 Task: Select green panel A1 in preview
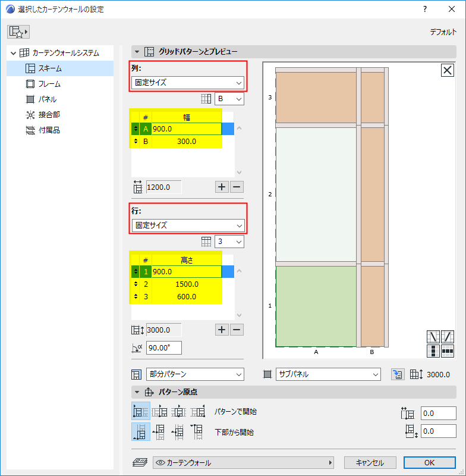pos(316,306)
